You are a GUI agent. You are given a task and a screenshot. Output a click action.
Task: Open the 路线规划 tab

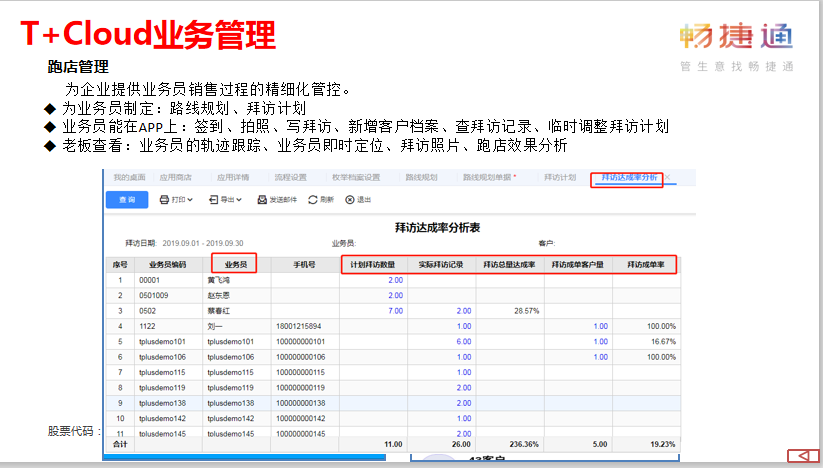(x=421, y=177)
